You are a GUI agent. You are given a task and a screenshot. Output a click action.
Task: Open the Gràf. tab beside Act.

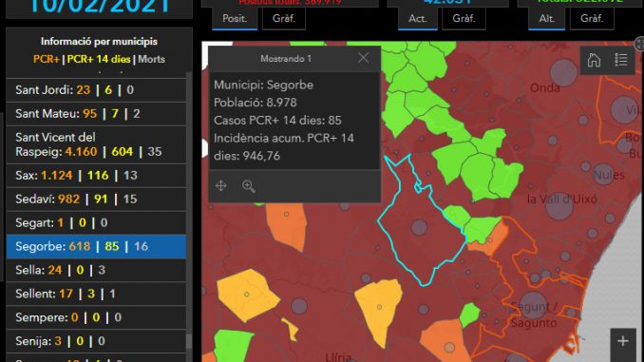pos(464,18)
